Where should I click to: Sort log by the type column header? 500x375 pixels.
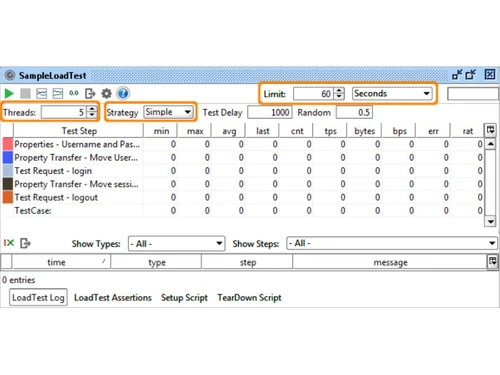(156, 262)
